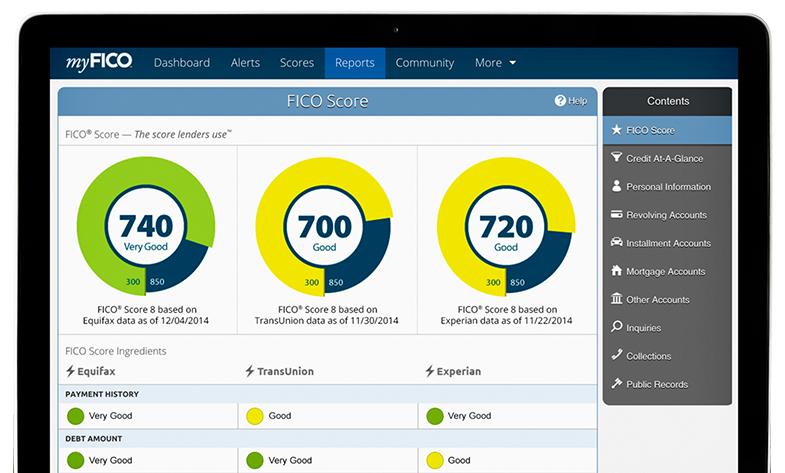Click 'The score lenders use' tagline

click(x=183, y=134)
